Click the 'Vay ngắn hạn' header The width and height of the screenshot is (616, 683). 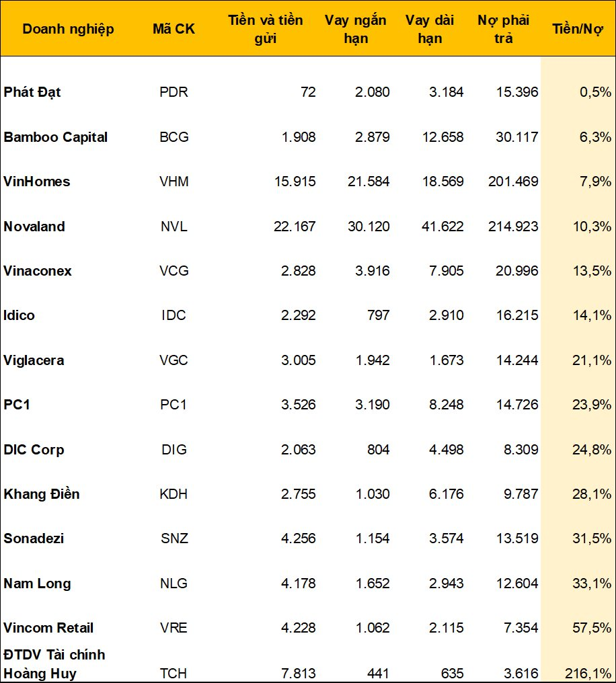coord(356,29)
